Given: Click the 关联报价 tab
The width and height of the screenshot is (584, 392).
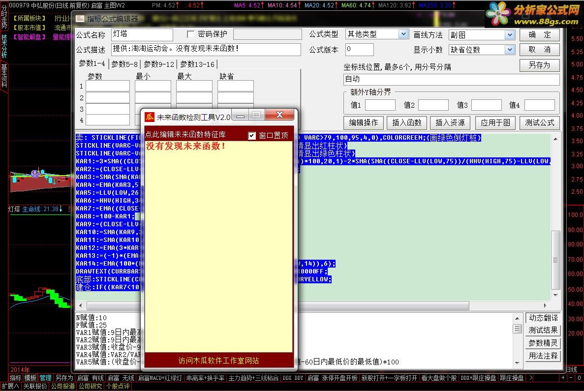Looking at the screenshot, I should [x=35, y=386].
